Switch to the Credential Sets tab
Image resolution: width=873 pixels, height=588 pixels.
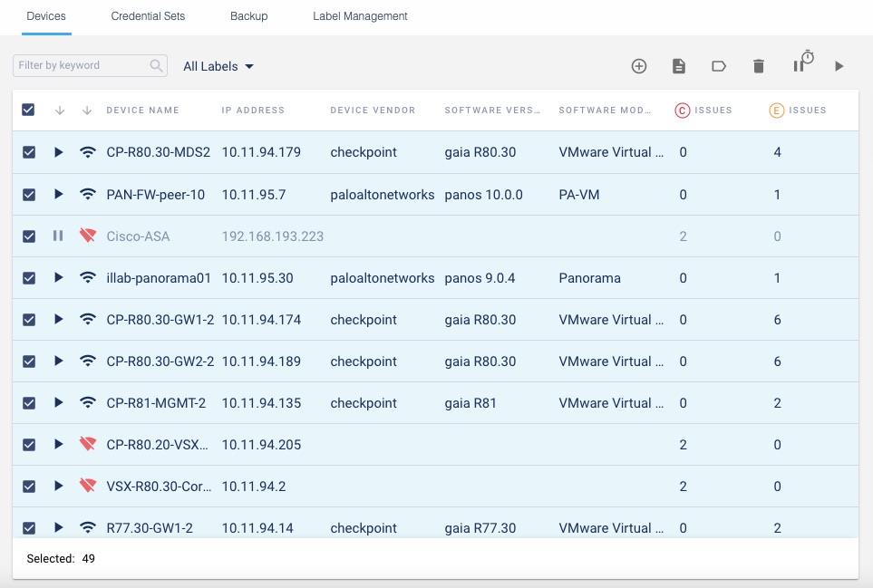coord(147,16)
